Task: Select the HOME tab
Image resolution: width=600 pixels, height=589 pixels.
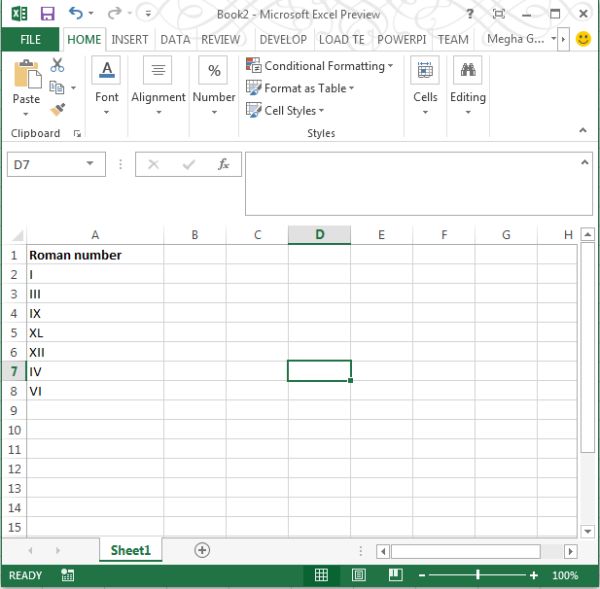Action: tap(84, 39)
